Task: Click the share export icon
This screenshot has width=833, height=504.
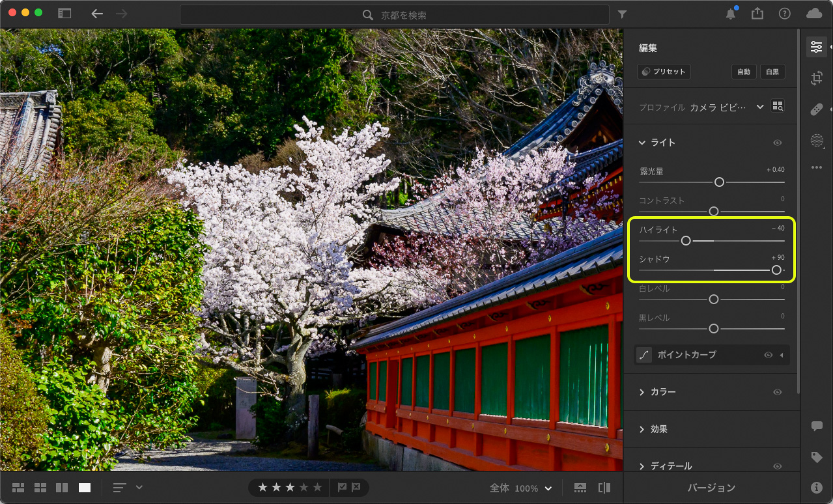Action: [x=757, y=14]
